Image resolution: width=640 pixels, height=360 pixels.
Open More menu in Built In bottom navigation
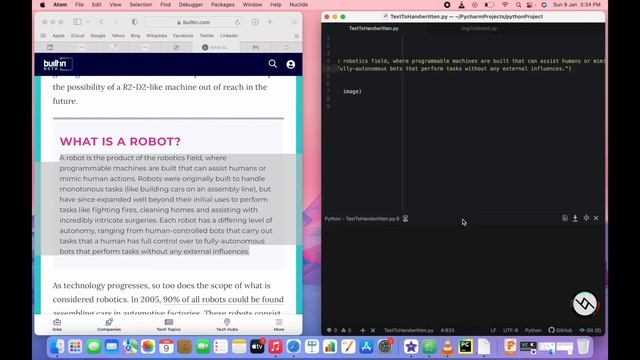(279, 325)
